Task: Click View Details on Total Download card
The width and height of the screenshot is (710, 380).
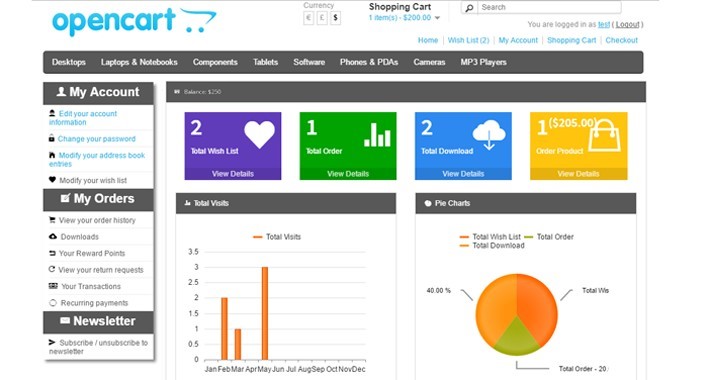Action: pyautogui.click(x=463, y=173)
